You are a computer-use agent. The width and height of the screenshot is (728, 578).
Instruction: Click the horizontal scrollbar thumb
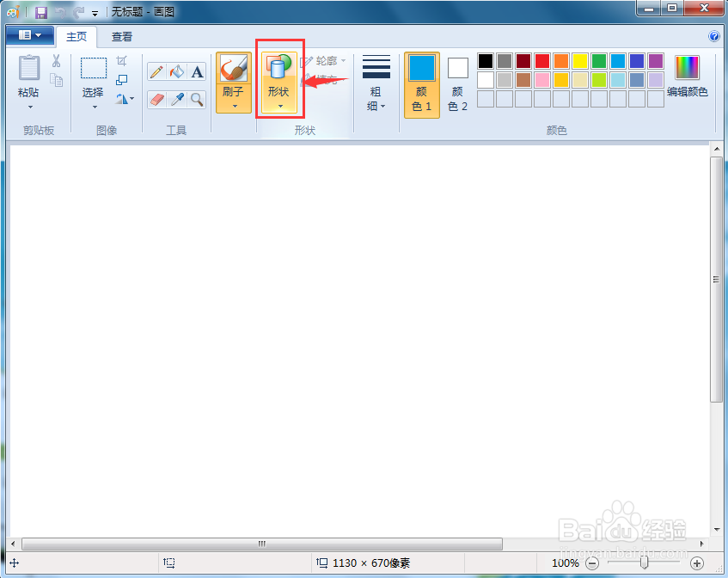click(x=262, y=544)
